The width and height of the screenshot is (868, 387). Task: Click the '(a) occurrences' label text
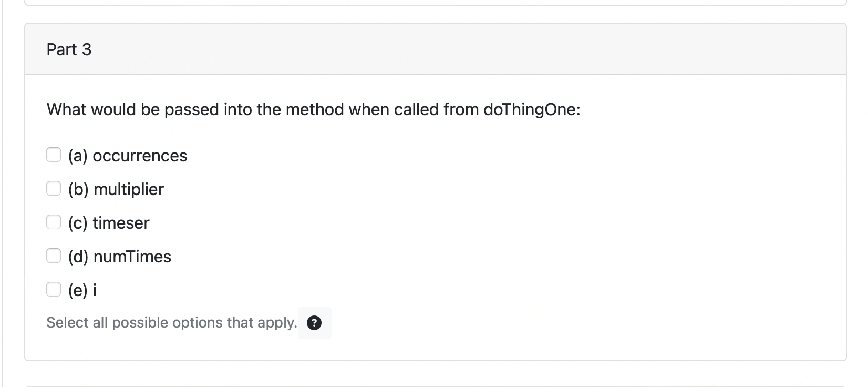point(127,155)
